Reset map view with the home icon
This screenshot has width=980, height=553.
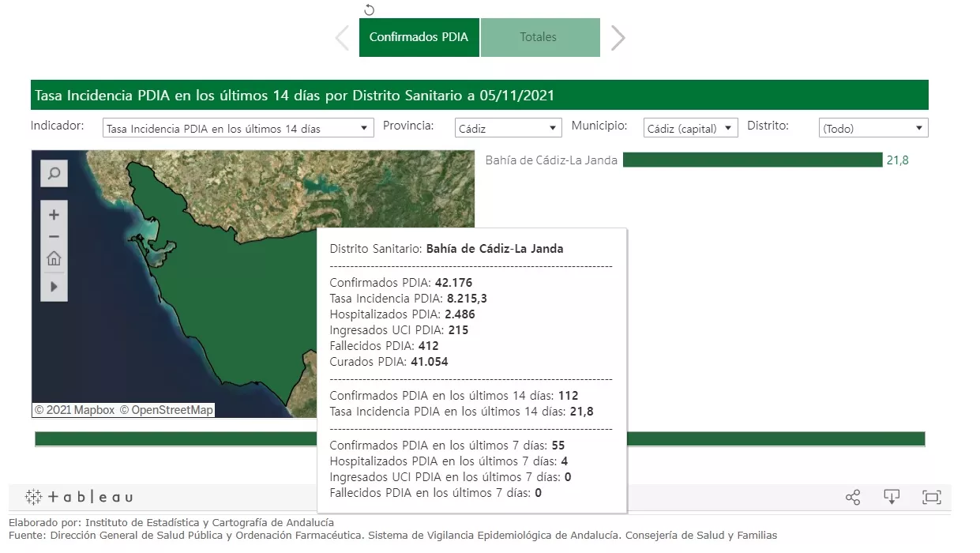click(54, 258)
